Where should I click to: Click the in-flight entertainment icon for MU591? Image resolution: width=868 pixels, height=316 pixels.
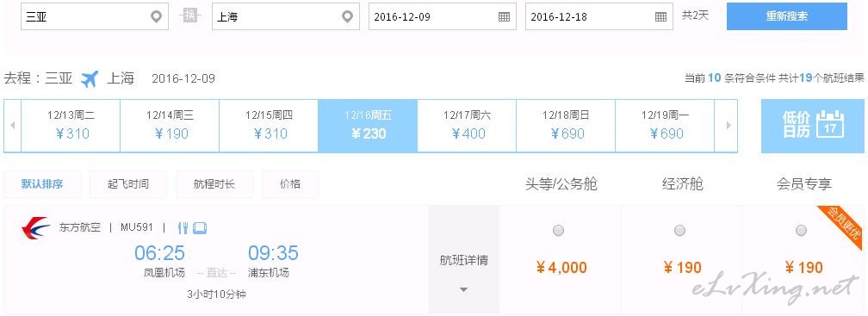pyautogui.click(x=200, y=227)
